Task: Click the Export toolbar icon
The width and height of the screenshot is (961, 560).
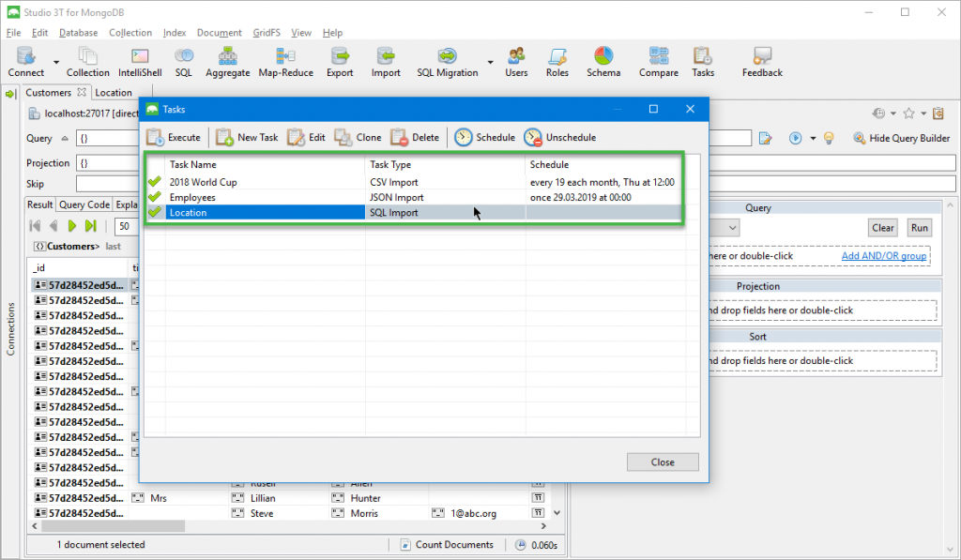Action: [x=340, y=62]
